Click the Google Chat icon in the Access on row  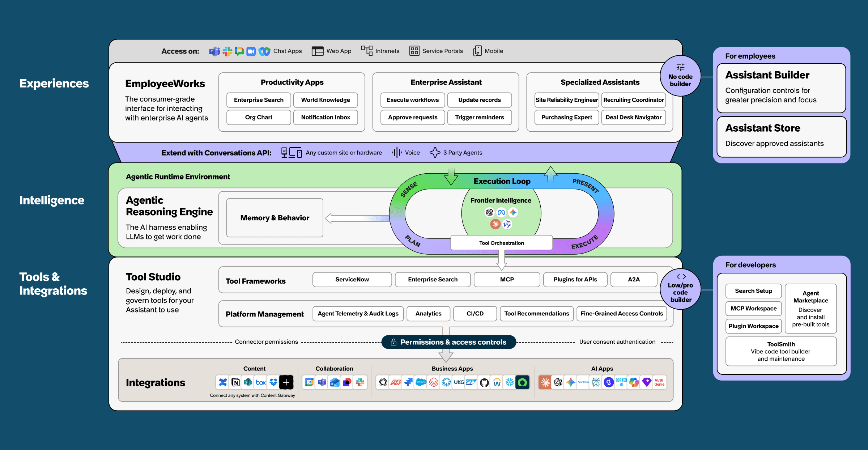pyautogui.click(x=239, y=51)
